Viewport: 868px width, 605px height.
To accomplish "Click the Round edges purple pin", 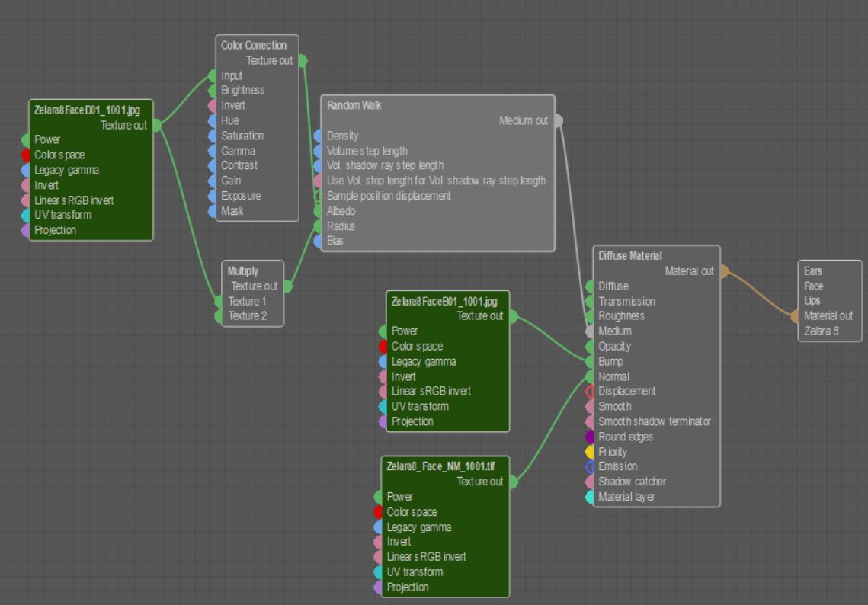I will point(590,437).
